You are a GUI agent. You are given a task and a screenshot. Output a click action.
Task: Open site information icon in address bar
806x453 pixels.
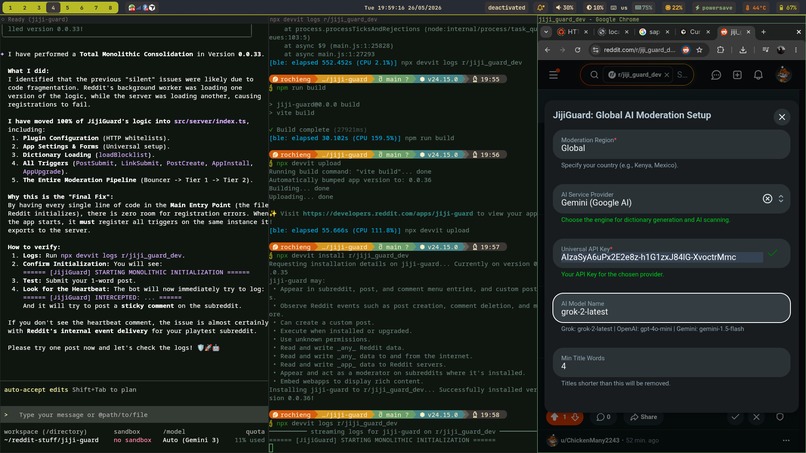[595, 50]
